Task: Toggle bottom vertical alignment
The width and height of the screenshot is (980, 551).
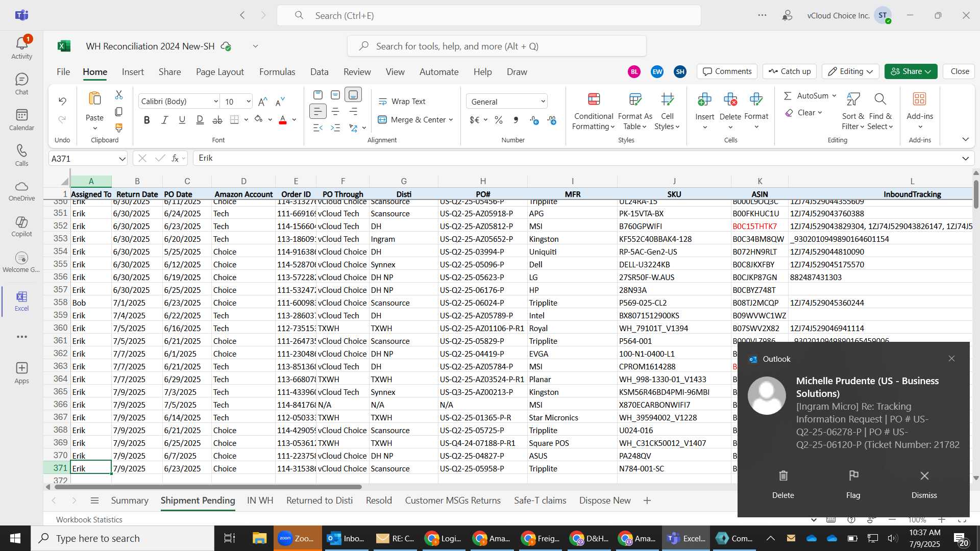Action: pyautogui.click(x=353, y=95)
